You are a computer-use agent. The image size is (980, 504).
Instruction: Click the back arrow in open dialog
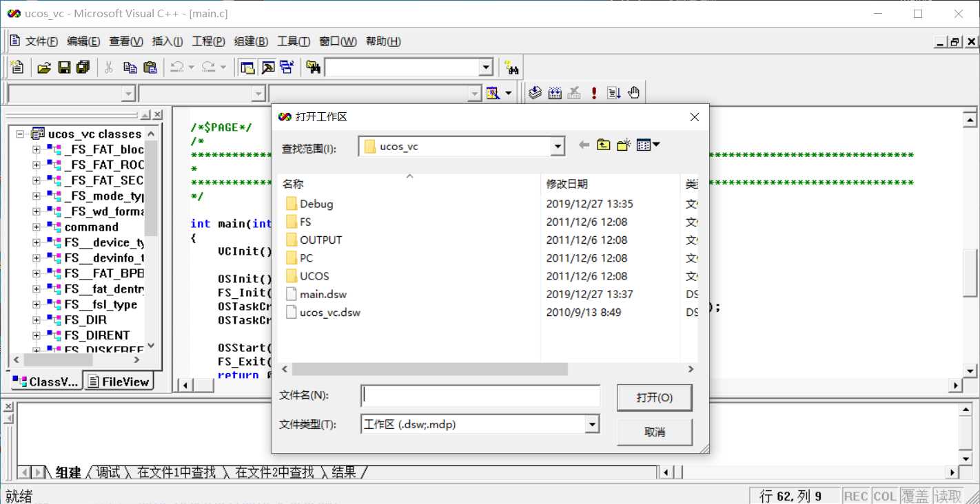point(584,145)
